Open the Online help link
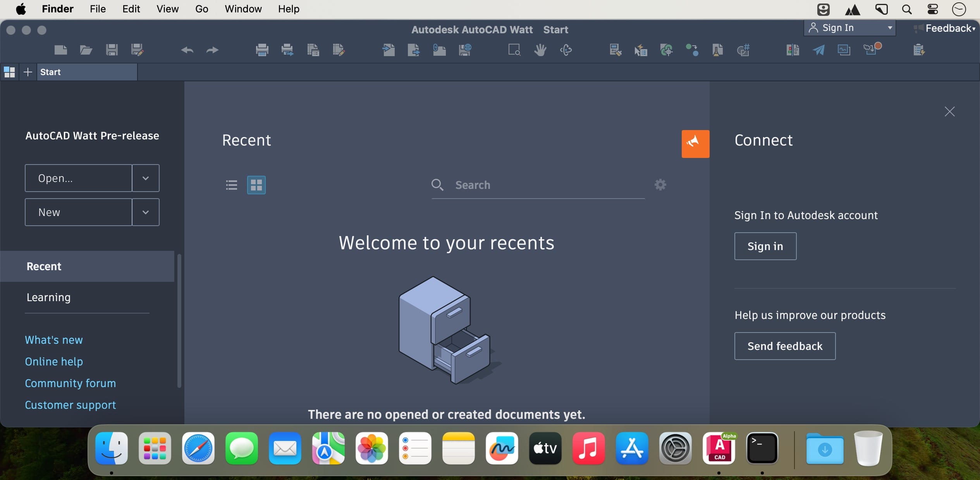Viewport: 980px width, 480px height. point(54,362)
